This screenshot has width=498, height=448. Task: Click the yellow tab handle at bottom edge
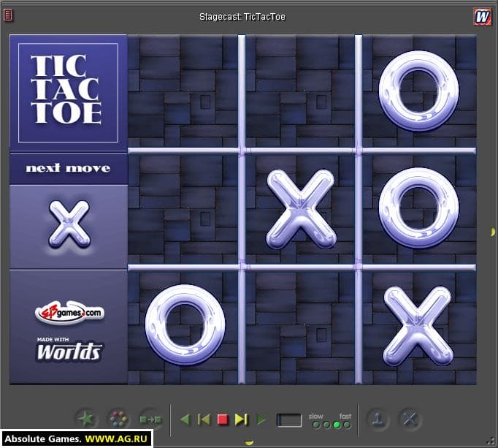point(249,442)
